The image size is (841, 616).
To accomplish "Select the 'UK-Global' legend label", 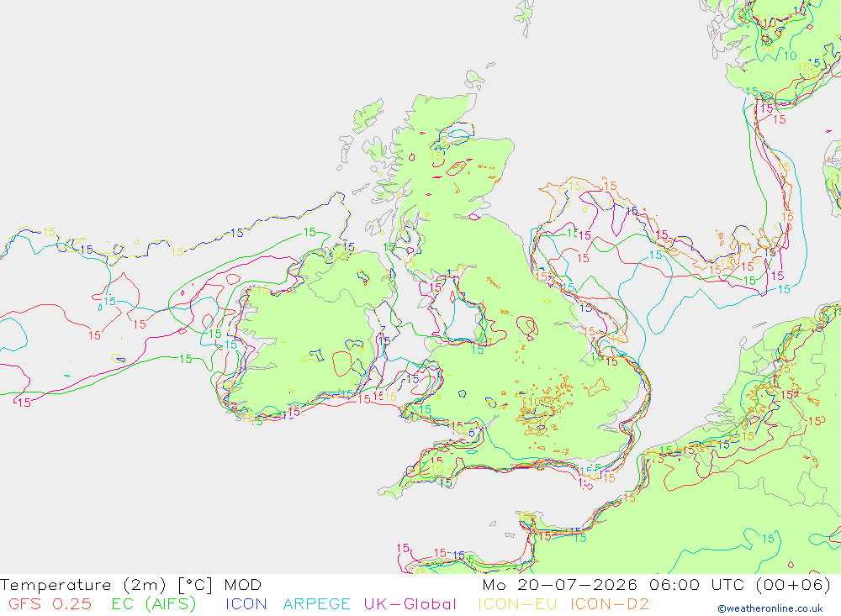I will 410,603.
